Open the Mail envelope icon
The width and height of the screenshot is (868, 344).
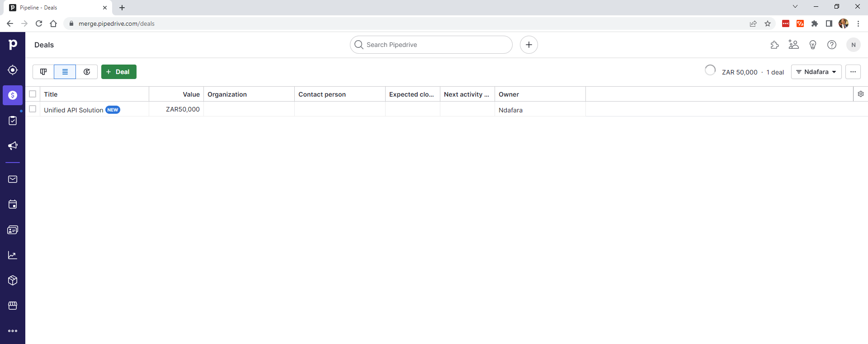tap(13, 179)
